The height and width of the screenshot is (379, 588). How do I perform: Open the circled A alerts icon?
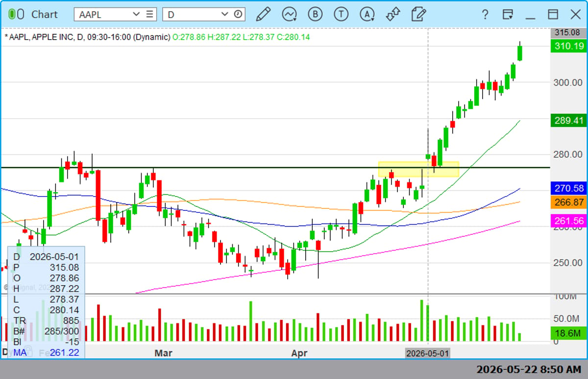pyautogui.click(x=367, y=14)
